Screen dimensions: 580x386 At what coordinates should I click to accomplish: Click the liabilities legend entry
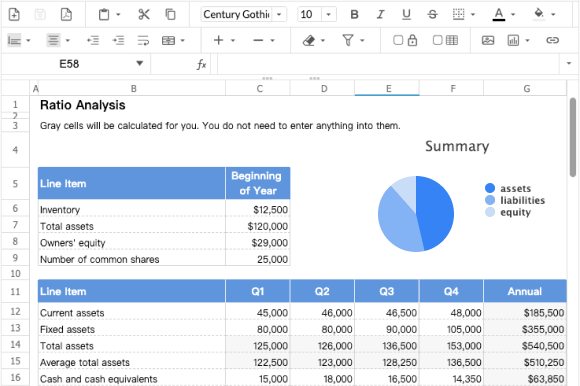point(515,200)
